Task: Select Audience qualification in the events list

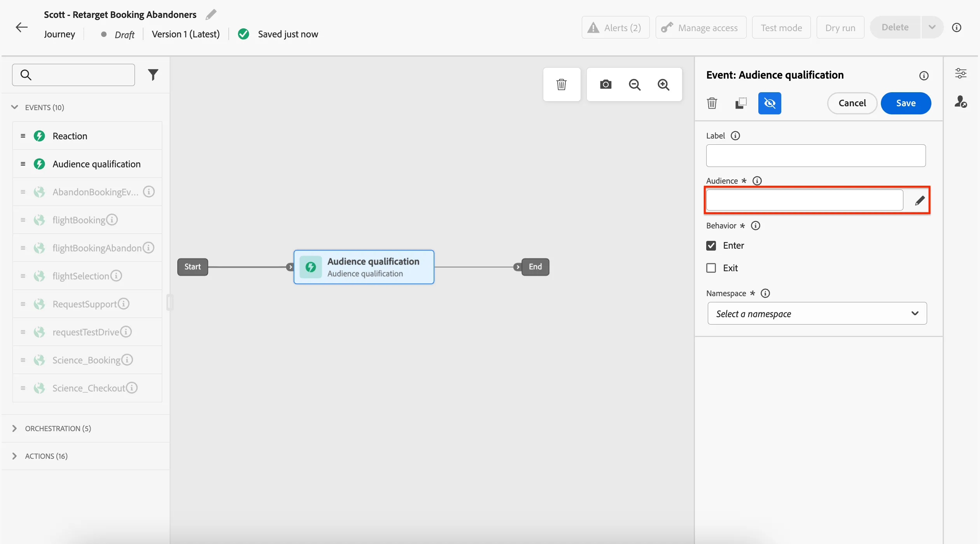Action: tap(87, 164)
